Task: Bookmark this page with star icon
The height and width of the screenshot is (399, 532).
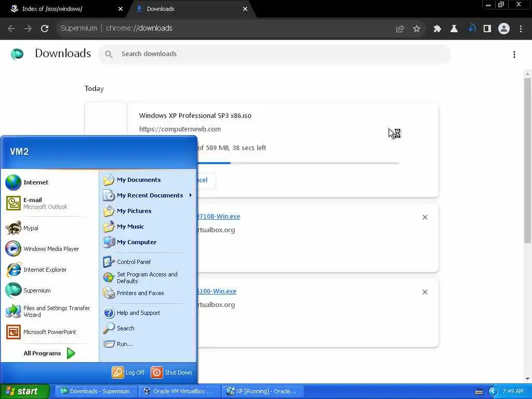Action: click(416, 29)
